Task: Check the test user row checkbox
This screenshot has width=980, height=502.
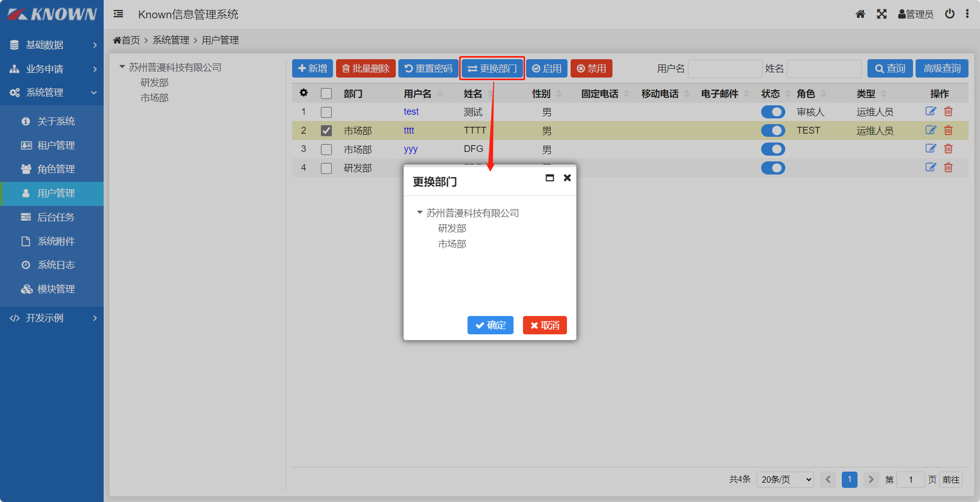Action: 326,112
